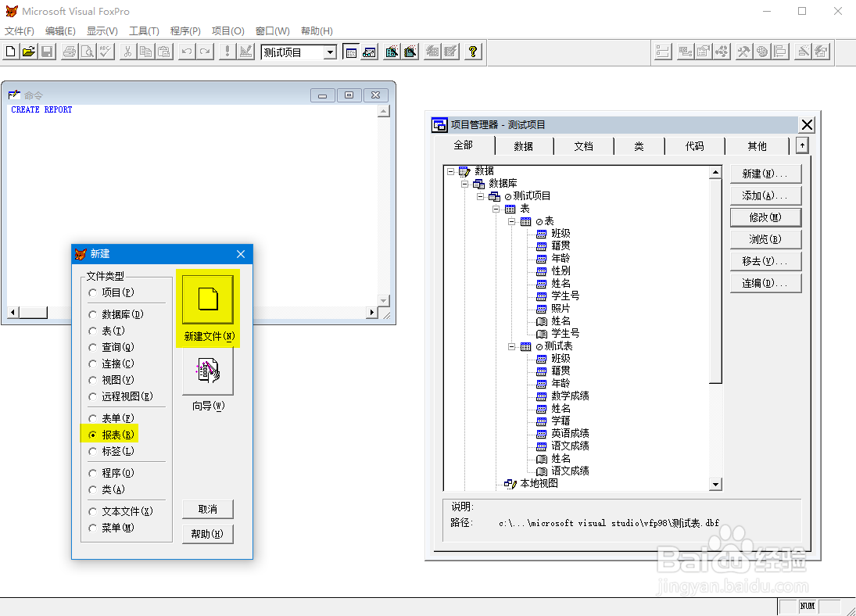Viewport: 856px width, 616px height.
Task: Click the Print Preview toolbar icon
Action: point(88,52)
